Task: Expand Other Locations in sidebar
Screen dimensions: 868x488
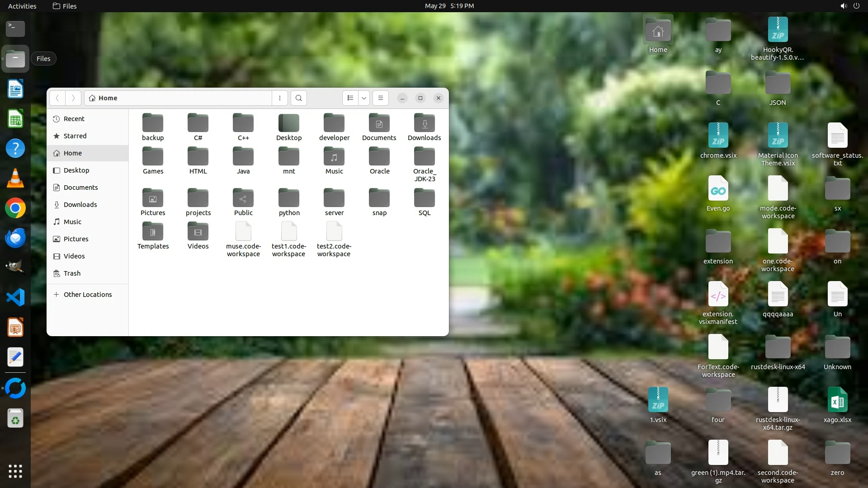Action: 87,295
